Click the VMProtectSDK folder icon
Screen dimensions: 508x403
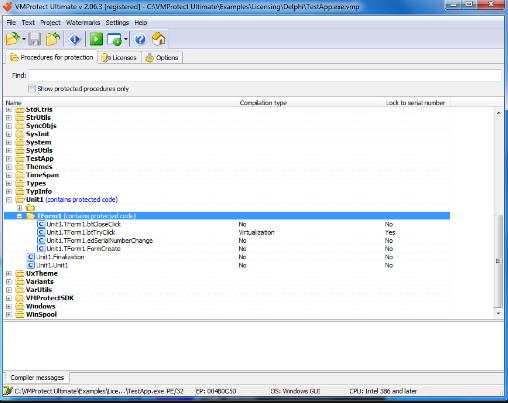click(20, 298)
